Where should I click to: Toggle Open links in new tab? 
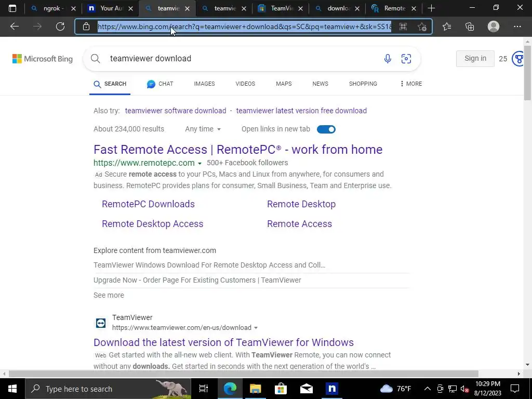(326, 129)
